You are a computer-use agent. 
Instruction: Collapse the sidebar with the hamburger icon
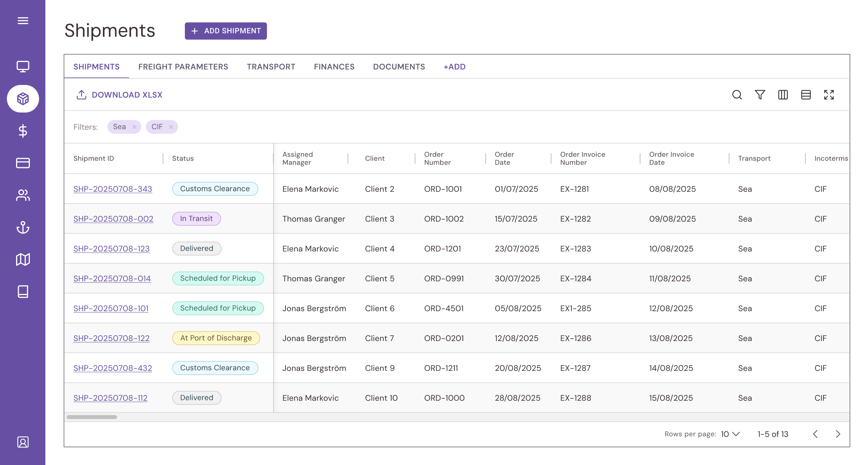[x=23, y=21]
